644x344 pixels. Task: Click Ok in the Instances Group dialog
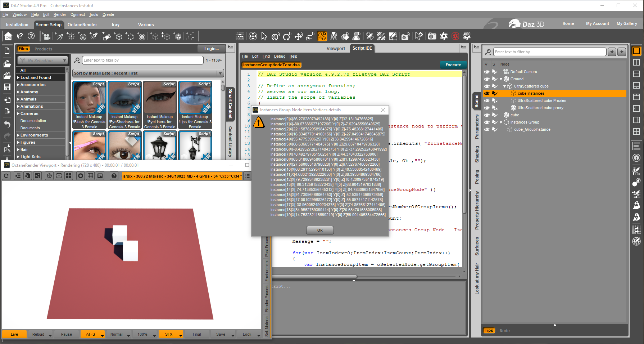tap(320, 230)
